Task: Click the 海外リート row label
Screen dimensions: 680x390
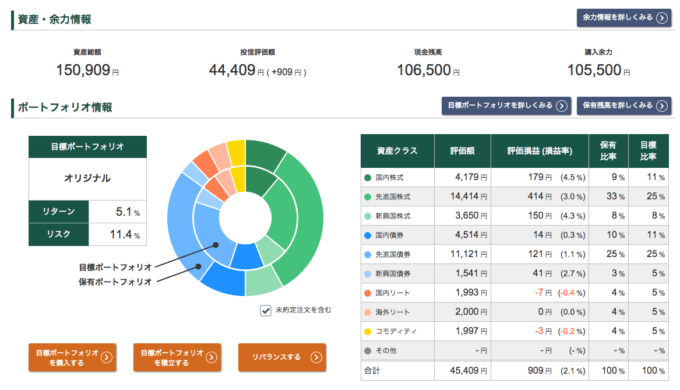Action: [x=392, y=312]
